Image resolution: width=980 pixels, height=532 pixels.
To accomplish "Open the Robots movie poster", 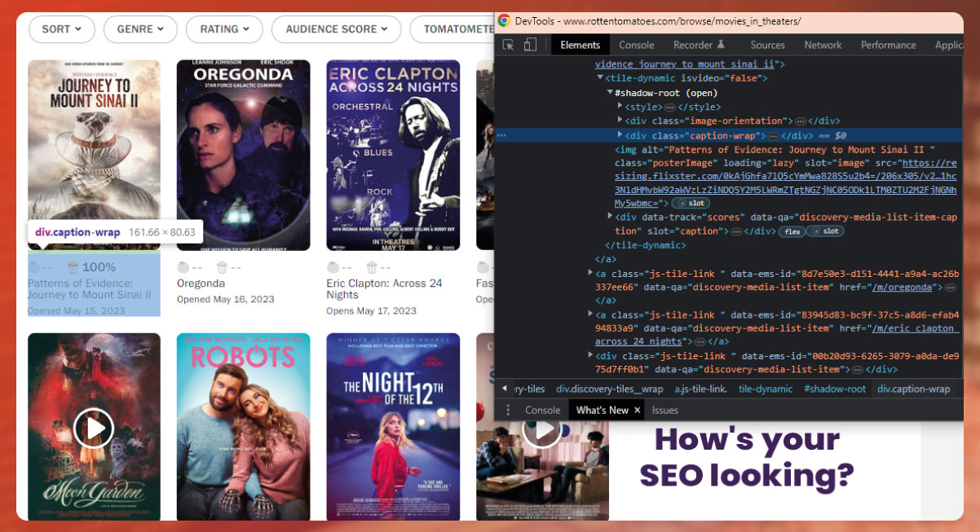I will pos(243,427).
